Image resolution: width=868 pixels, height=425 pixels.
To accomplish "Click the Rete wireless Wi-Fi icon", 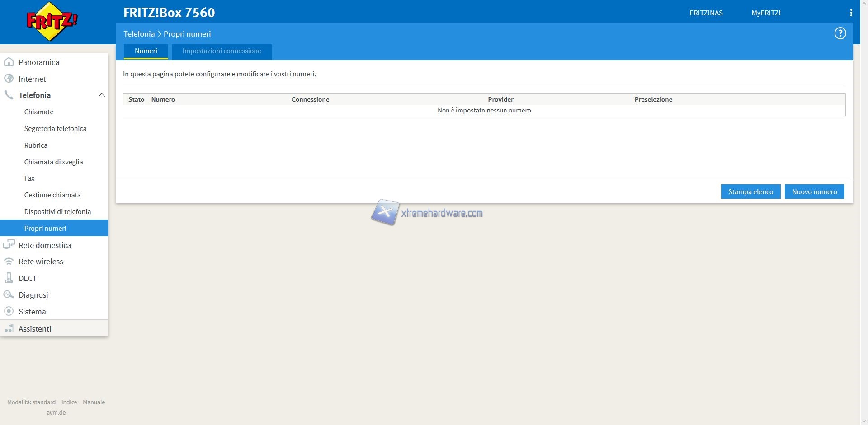I will tap(9, 262).
